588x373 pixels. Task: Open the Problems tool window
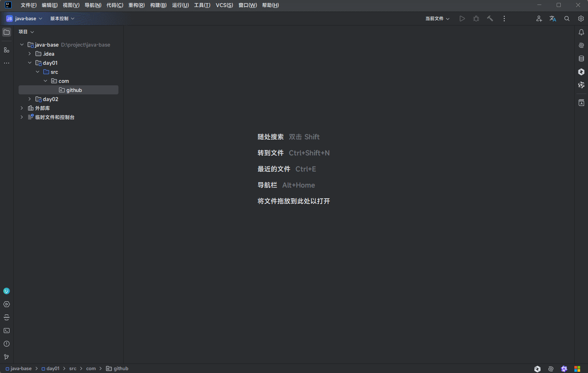pyautogui.click(x=7, y=344)
